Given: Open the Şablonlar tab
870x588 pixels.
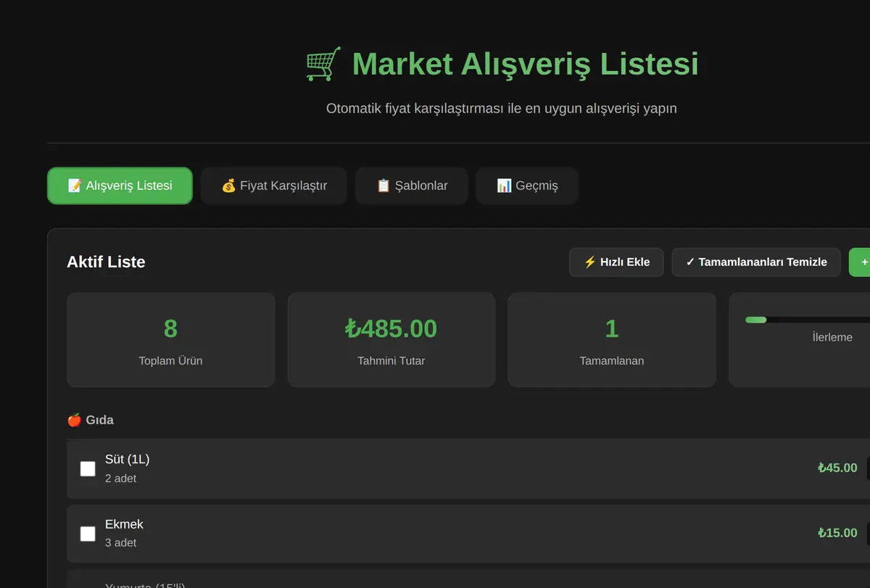Looking at the screenshot, I should 412,186.
